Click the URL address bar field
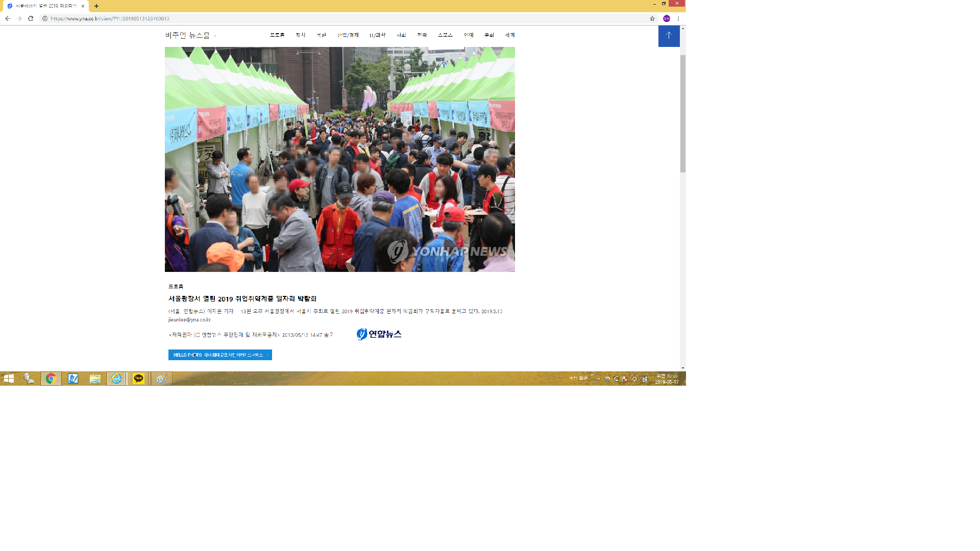The image size is (980, 551). [306, 18]
